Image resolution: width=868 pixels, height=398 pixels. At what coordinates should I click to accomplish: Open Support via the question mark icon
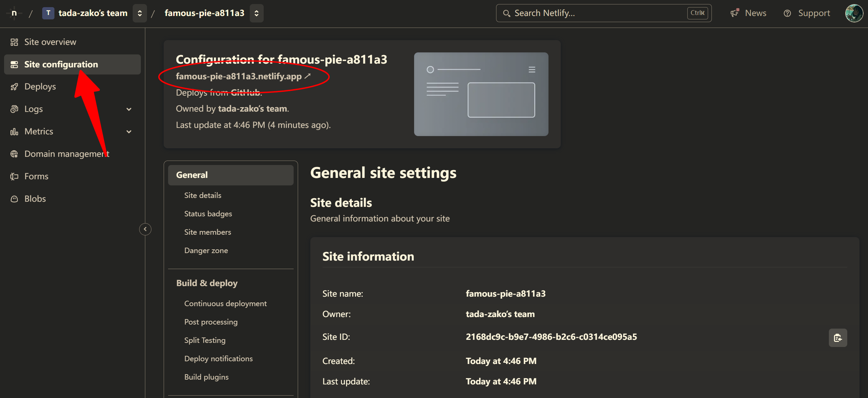pyautogui.click(x=788, y=13)
